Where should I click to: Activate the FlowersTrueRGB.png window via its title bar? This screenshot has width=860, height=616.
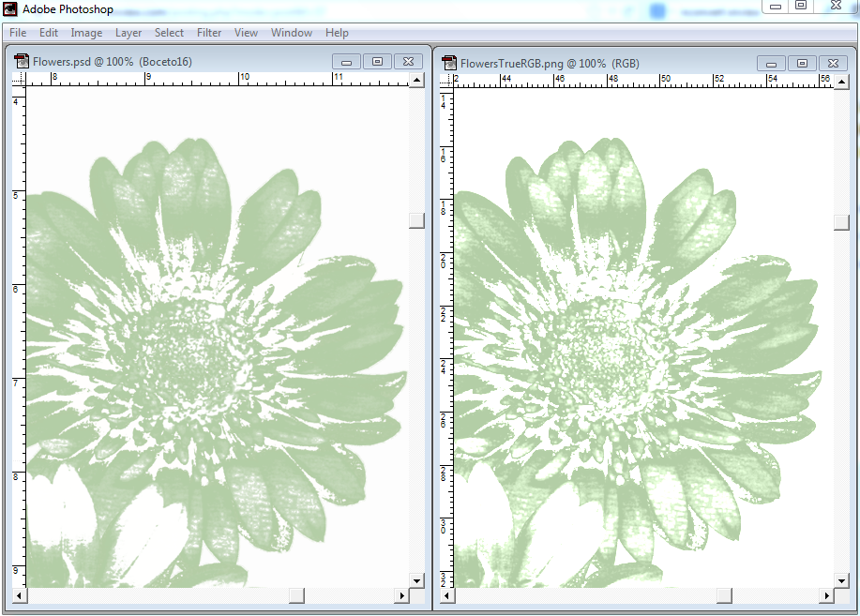tap(610, 63)
